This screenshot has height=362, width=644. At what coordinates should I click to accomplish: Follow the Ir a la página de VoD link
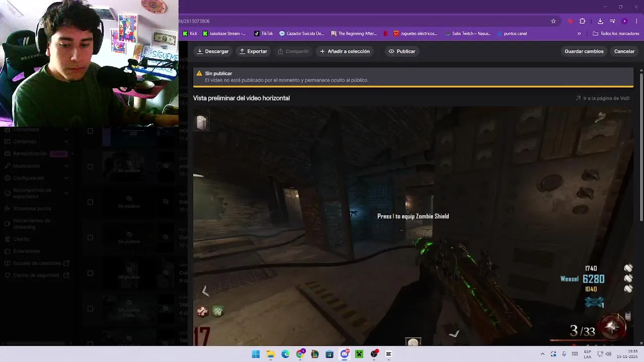pos(603,99)
